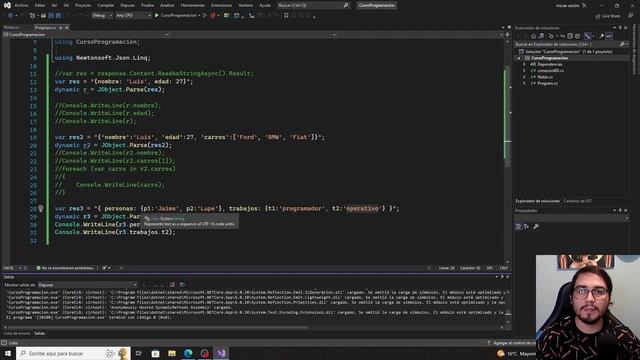Image resolution: width=640 pixels, height=360 pixels.
Task: Open the CursoProgramacion navigation bar dropdown
Action: pyautogui.click(x=86, y=35)
